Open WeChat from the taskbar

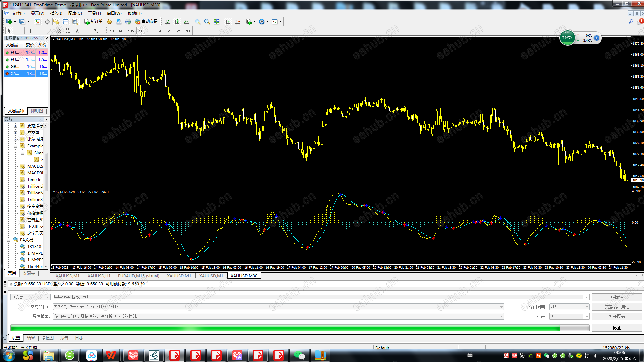coord(299,355)
